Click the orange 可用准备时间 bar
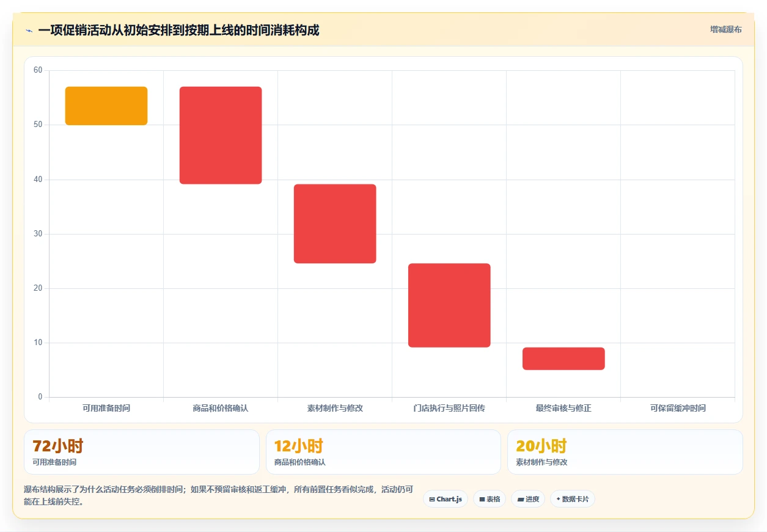The image size is (767, 532). (106, 106)
